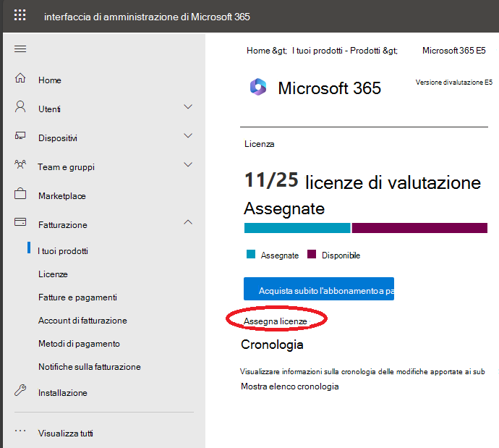This screenshot has width=499, height=448.
Task: Click the Installazione wrench icon
Action: point(20,390)
